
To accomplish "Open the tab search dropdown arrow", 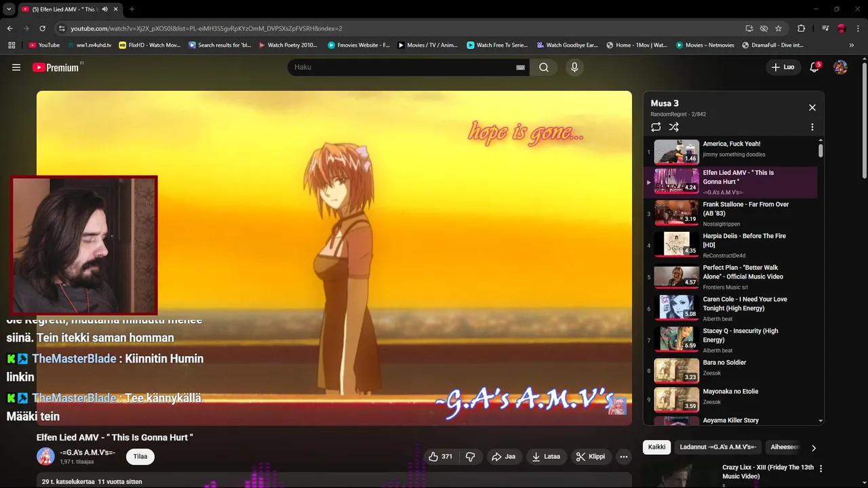I will (9, 9).
